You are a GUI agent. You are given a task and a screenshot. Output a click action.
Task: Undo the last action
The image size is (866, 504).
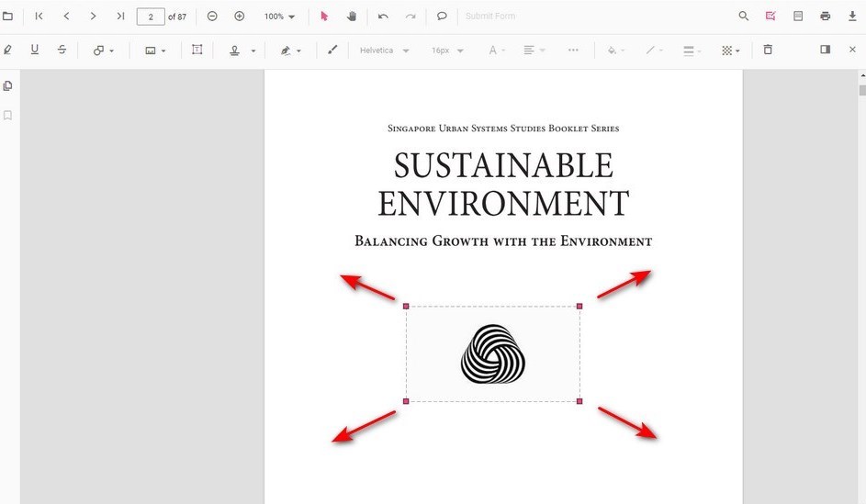(383, 17)
